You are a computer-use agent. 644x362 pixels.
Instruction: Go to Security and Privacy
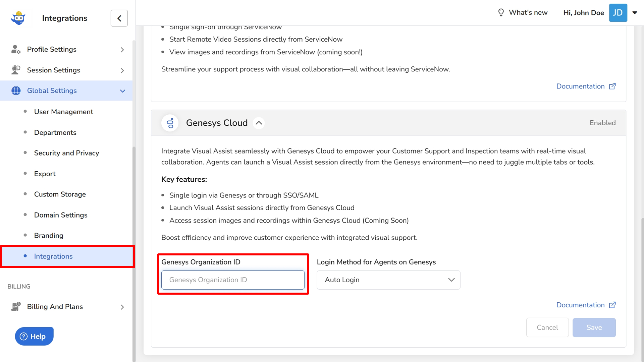pyautogui.click(x=66, y=153)
